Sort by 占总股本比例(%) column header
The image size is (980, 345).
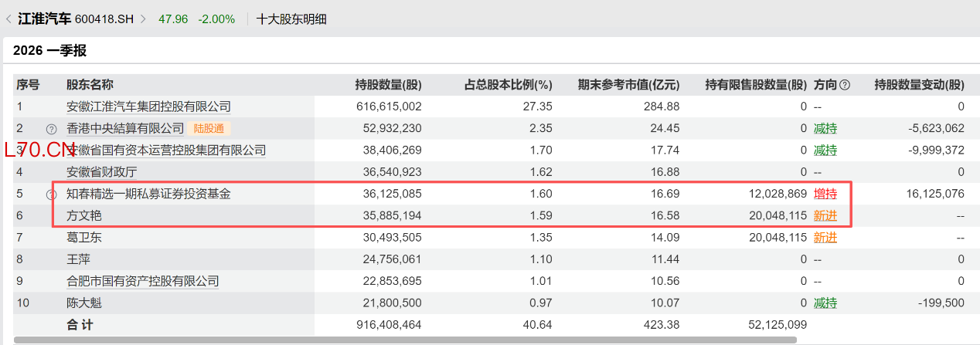(508, 85)
